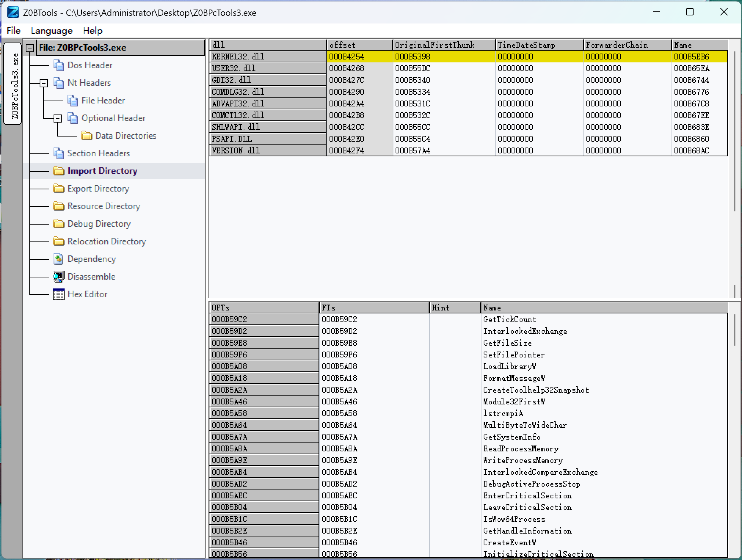This screenshot has height=560, width=742.
Task: Click the Section Headers page icon
Action: 59,153
